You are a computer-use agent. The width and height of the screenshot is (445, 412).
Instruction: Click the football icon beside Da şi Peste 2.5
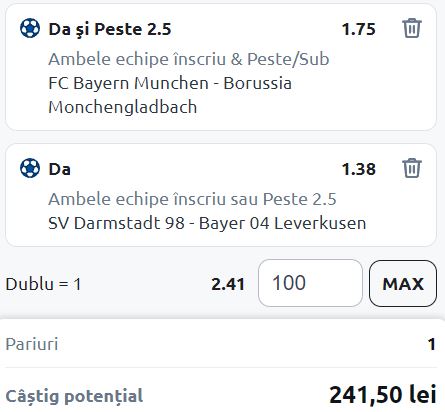pos(30,28)
